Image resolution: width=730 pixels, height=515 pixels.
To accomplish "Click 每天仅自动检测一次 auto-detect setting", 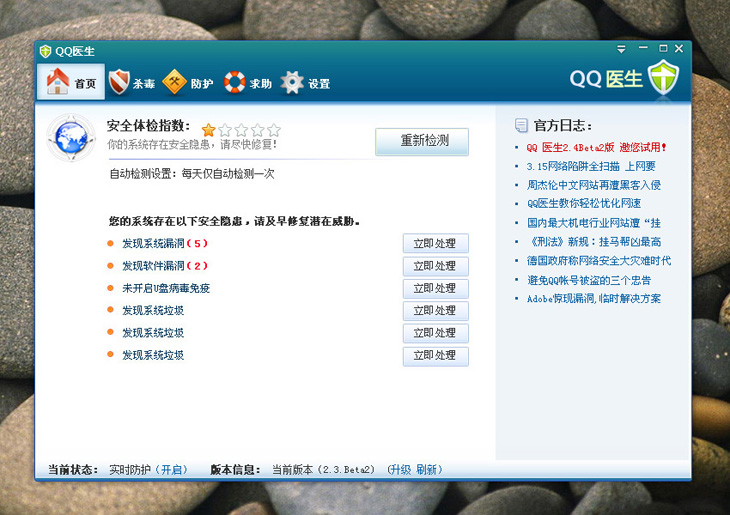I will 228,174.
